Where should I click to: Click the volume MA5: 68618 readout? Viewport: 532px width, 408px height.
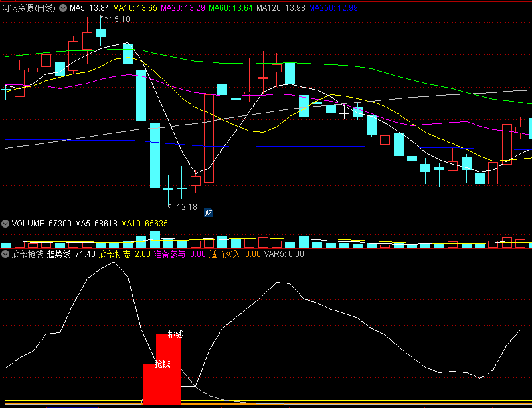tap(96, 224)
